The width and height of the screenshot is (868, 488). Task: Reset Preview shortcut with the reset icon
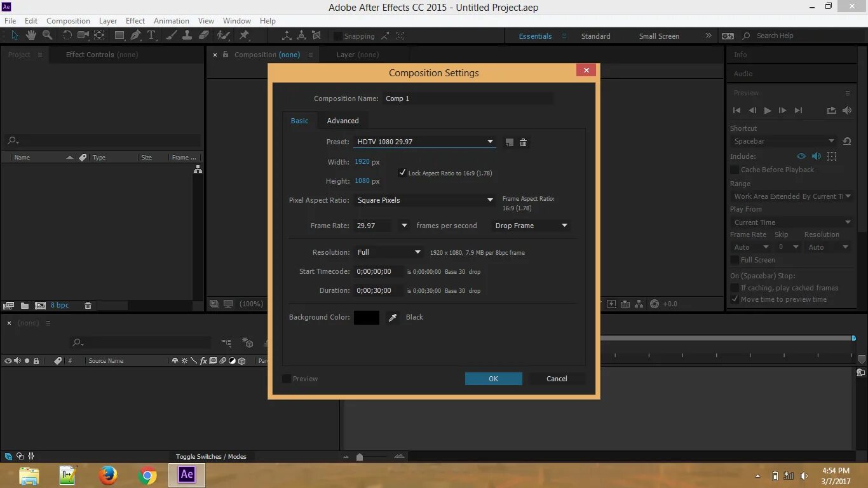(847, 141)
